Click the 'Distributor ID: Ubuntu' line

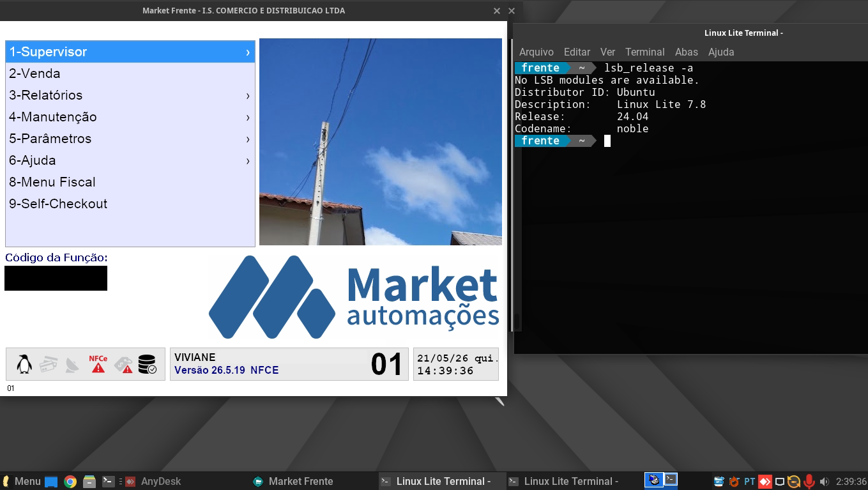tap(585, 92)
